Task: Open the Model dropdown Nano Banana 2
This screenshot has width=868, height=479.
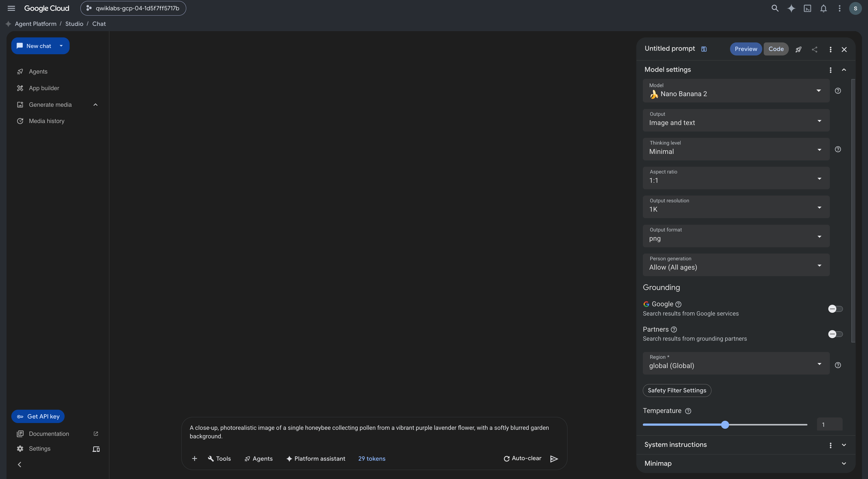Action: [x=736, y=91]
